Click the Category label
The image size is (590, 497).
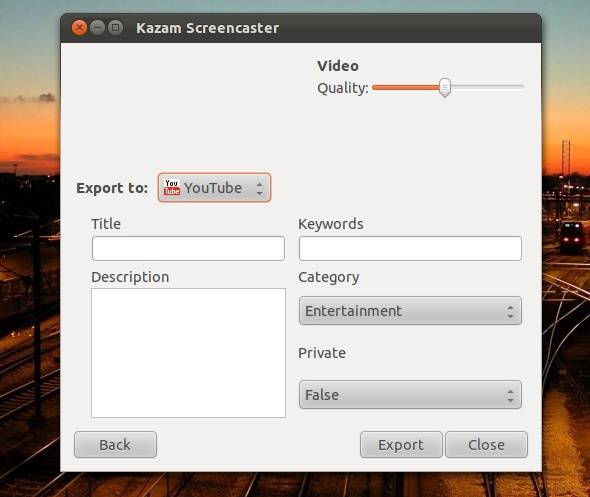tap(329, 277)
